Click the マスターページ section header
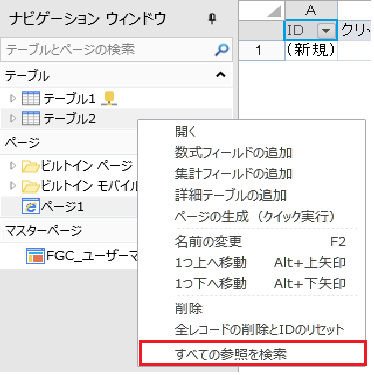The width and height of the screenshot is (374, 375). coord(69,230)
